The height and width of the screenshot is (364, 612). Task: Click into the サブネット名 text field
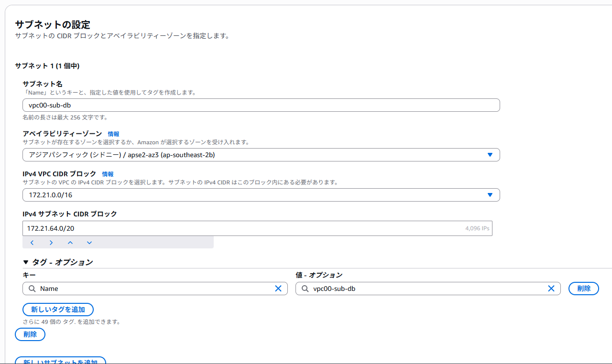pos(261,105)
